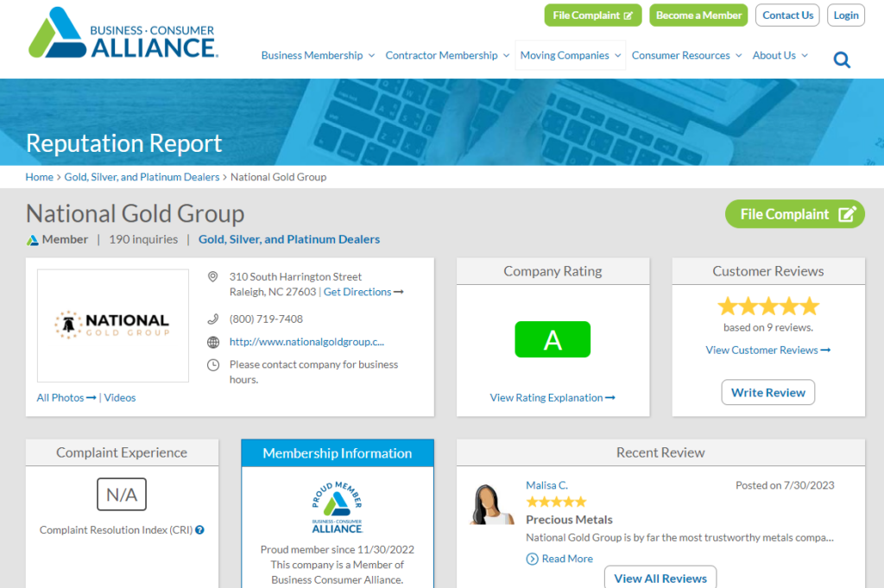Click the Complaint Resolution Index (CRI) label

[x=116, y=530]
